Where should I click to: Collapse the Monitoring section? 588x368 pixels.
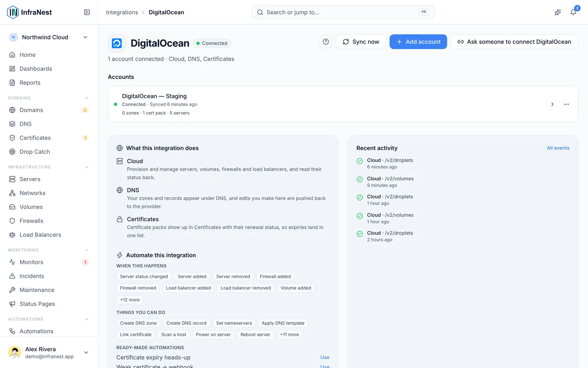[x=87, y=250]
